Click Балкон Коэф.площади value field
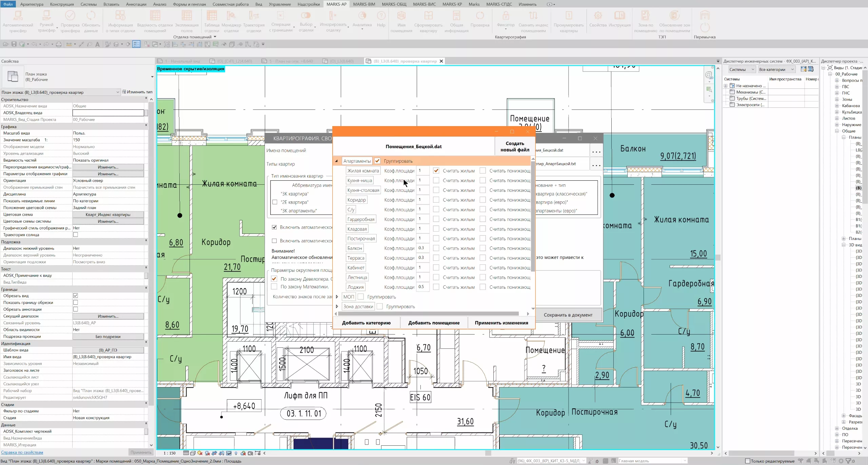 [422, 248]
